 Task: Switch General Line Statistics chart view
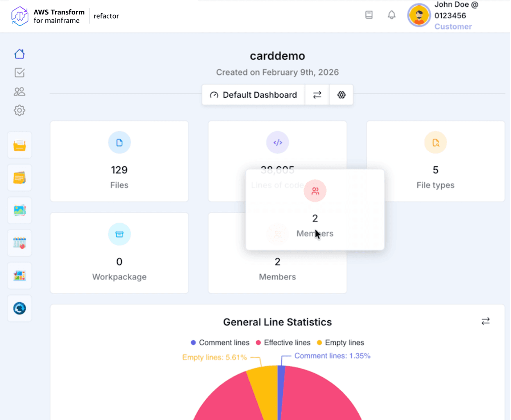click(486, 321)
